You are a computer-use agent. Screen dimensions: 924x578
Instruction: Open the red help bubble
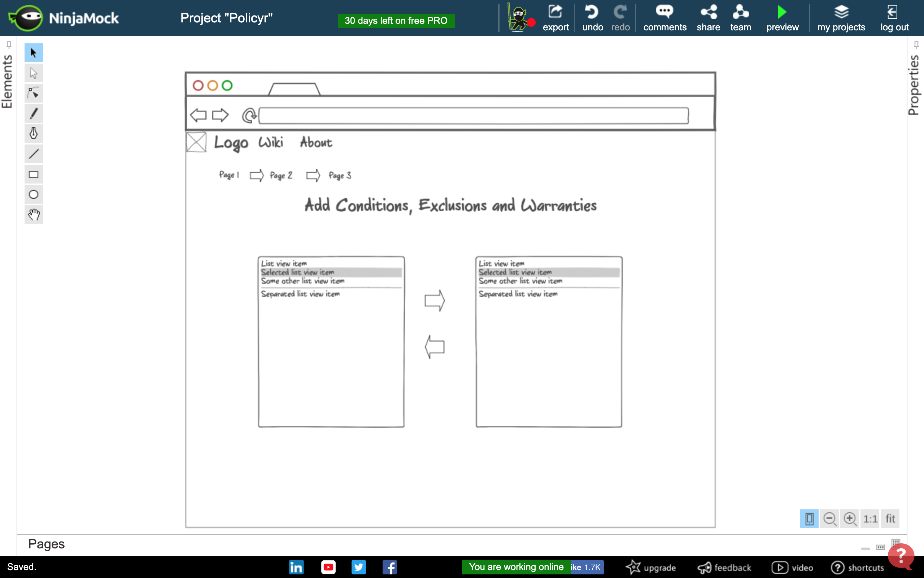point(901,556)
